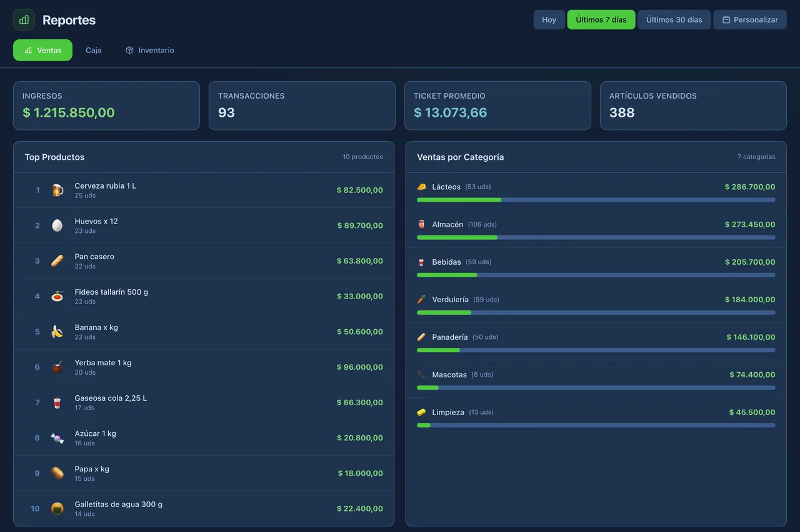Click the Yerba mate 1 kg name

point(103,363)
